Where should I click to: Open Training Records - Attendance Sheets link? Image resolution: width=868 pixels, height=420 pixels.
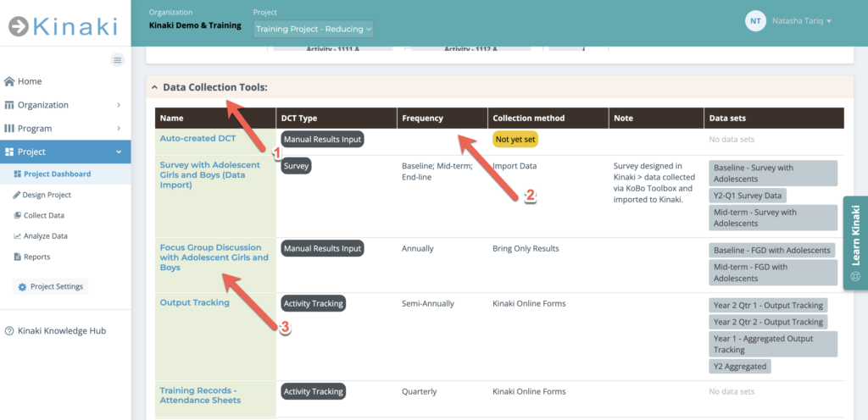point(200,395)
